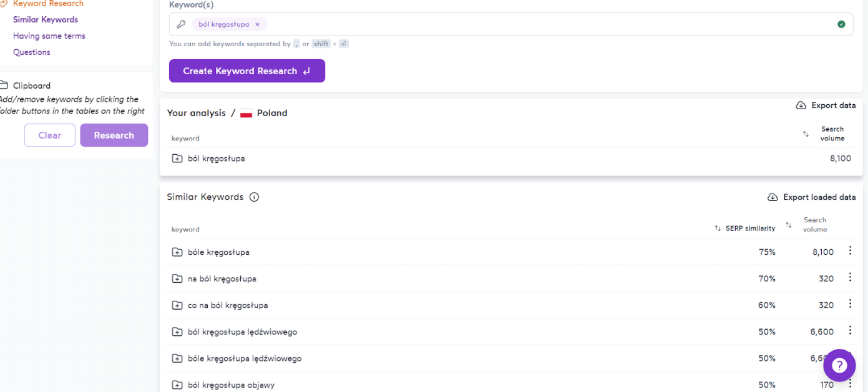Click Export data cloud icon in Your analysis
The image size is (868, 392).
801,105
